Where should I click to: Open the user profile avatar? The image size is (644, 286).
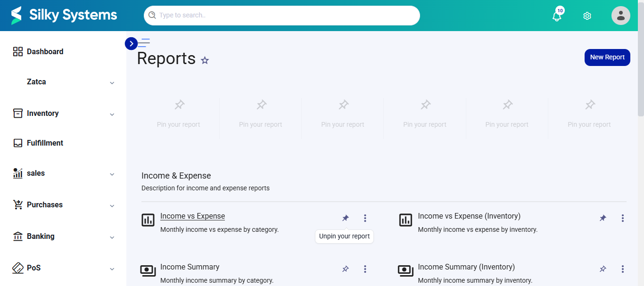pyautogui.click(x=621, y=16)
